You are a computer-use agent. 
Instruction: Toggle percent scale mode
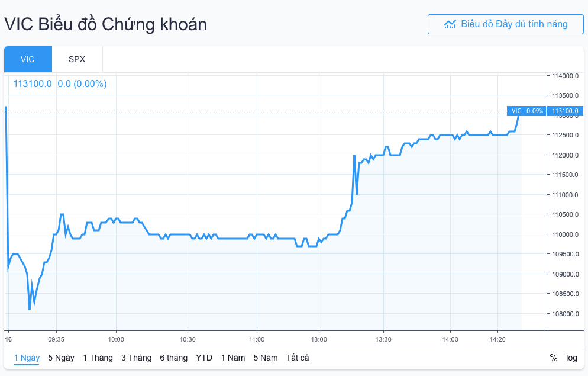pyautogui.click(x=553, y=358)
